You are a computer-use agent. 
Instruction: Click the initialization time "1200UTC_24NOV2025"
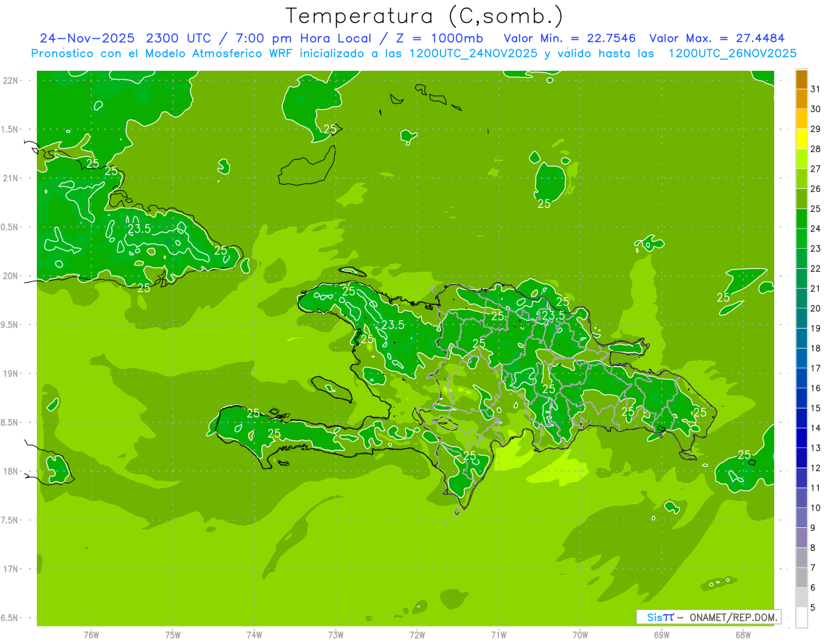(473, 53)
